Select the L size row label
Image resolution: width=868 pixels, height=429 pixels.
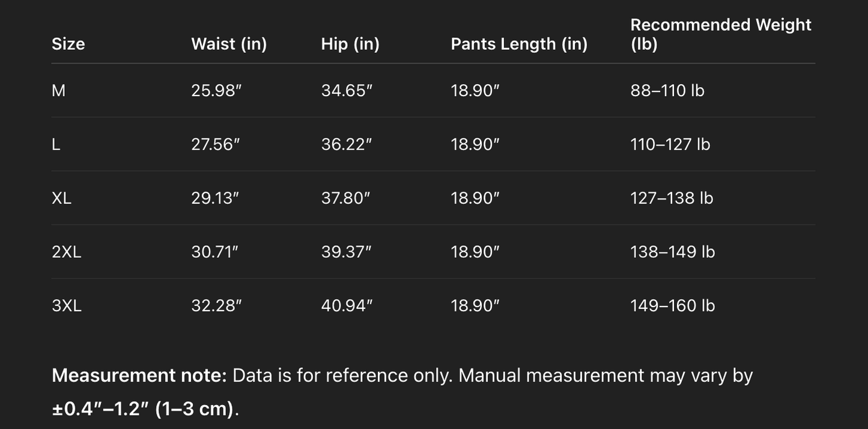pyautogui.click(x=56, y=145)
